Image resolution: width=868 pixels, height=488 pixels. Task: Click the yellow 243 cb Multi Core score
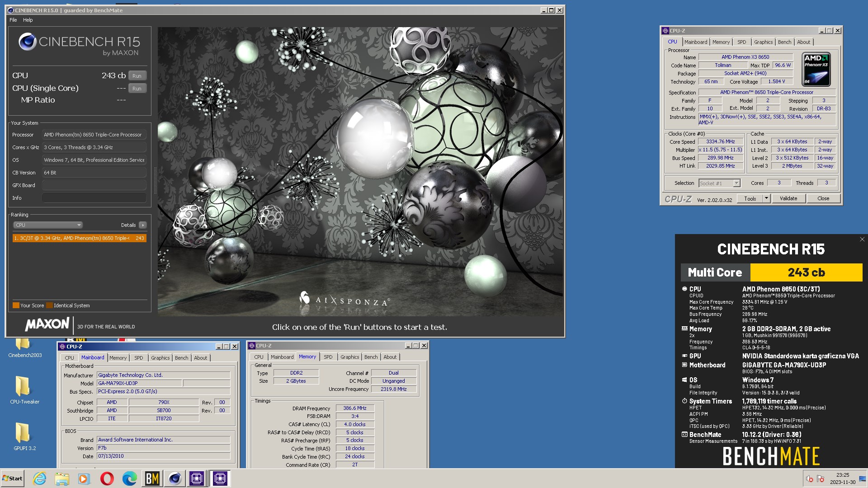tap(806, 272)
